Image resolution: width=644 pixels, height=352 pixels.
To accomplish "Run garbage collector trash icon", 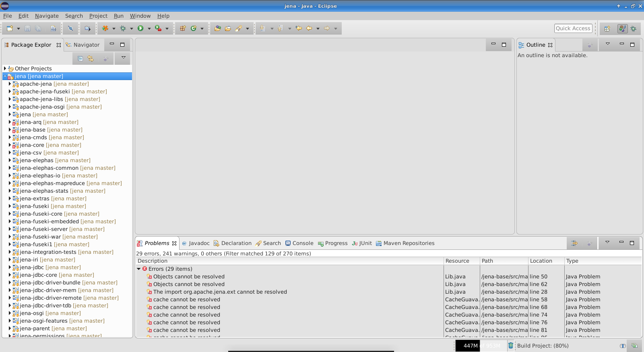I will pos(510,346).
